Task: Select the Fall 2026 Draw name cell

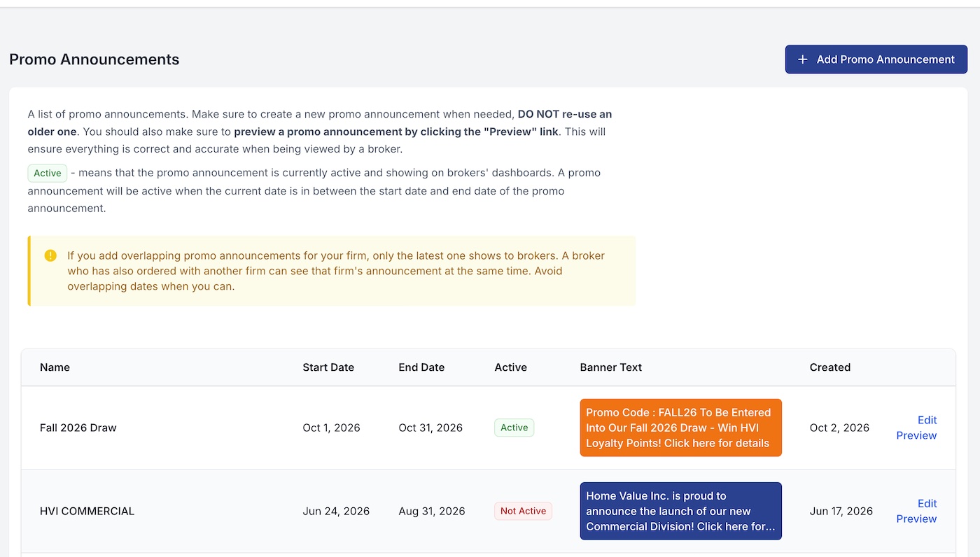Action: [78, 428]
